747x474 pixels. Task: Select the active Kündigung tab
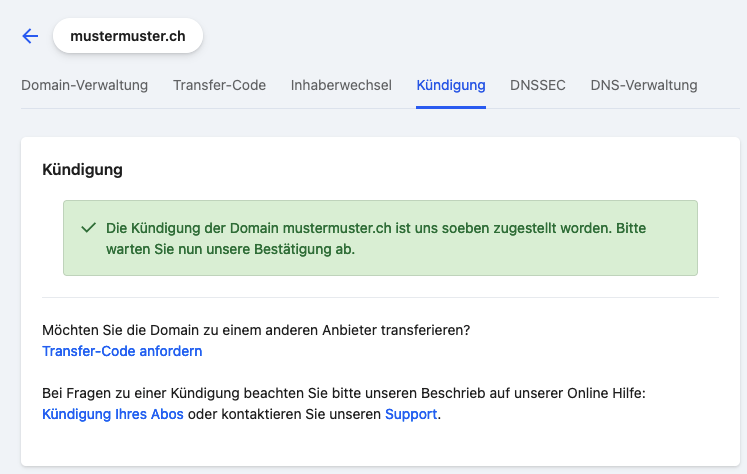[x=451, y=85]
